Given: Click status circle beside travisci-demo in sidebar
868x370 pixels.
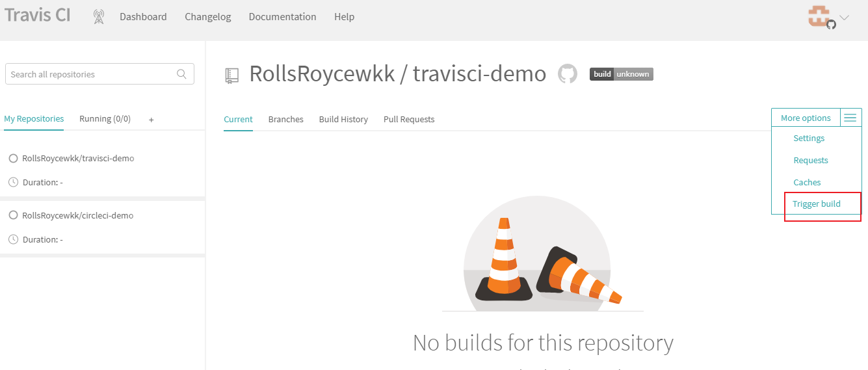Looking at the screenshot, I should 13,159.
